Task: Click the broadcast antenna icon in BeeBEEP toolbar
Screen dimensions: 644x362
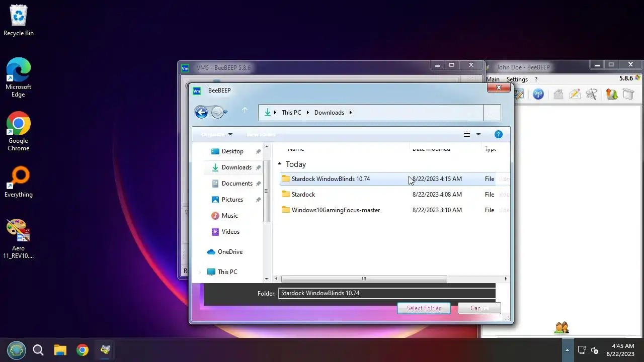Action: pos(538,94)
